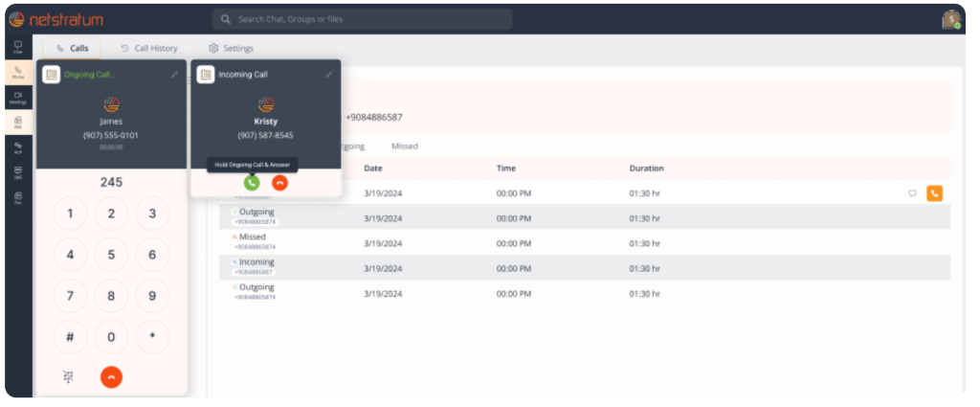Minimize the Ongoing Call panel
This screenshot has height=407, width=980.
tap(174, 75)
